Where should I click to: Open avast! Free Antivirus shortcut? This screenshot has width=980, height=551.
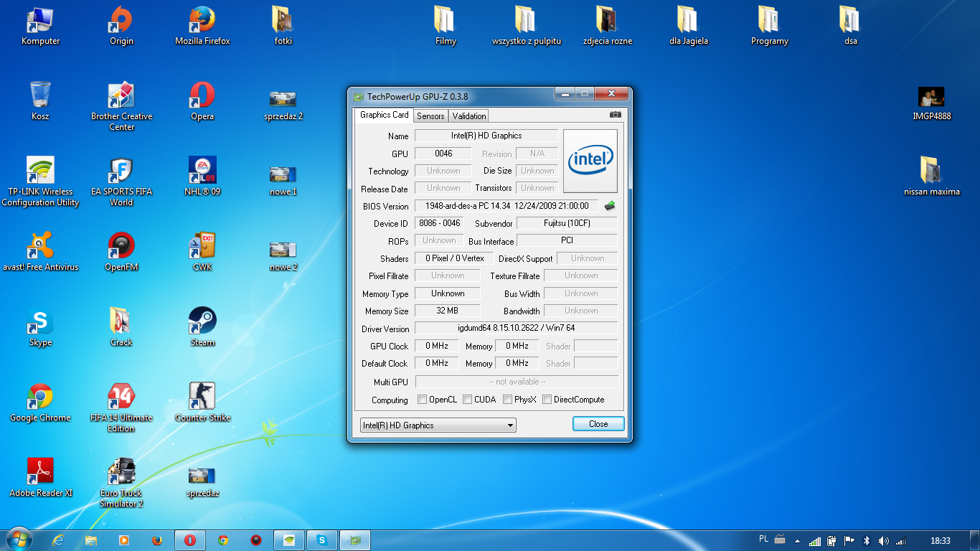(x=40, y=252)
